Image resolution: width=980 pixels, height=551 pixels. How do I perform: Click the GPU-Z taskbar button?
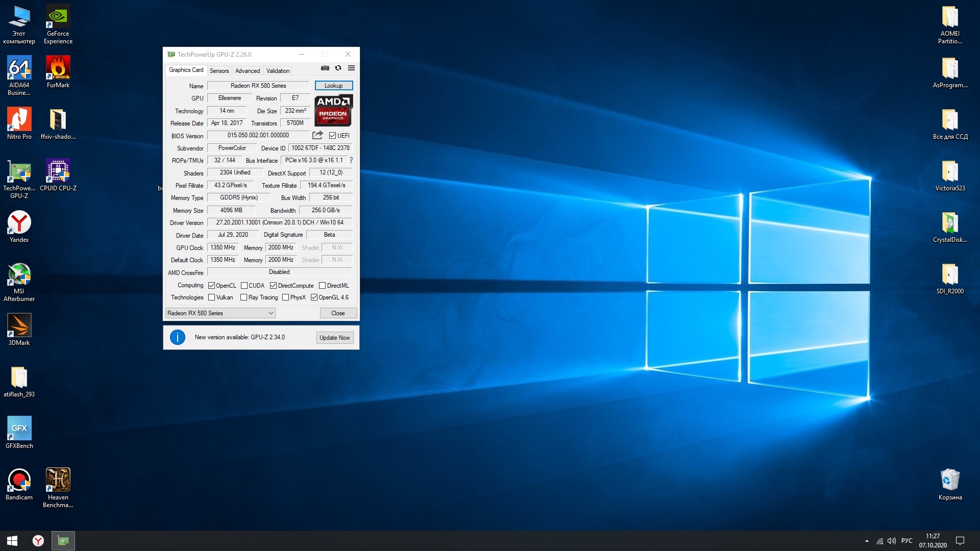[63, 541]
